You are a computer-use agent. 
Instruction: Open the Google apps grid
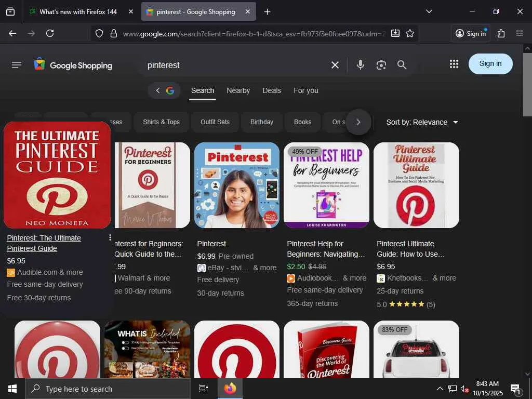[454, 64]
